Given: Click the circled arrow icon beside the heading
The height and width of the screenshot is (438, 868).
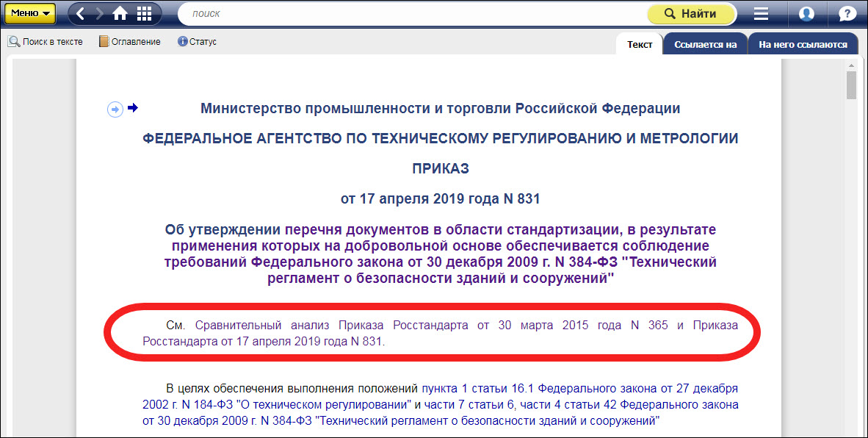Looking at the screenshot, I should pyautogui.click(x=115, y=109).
